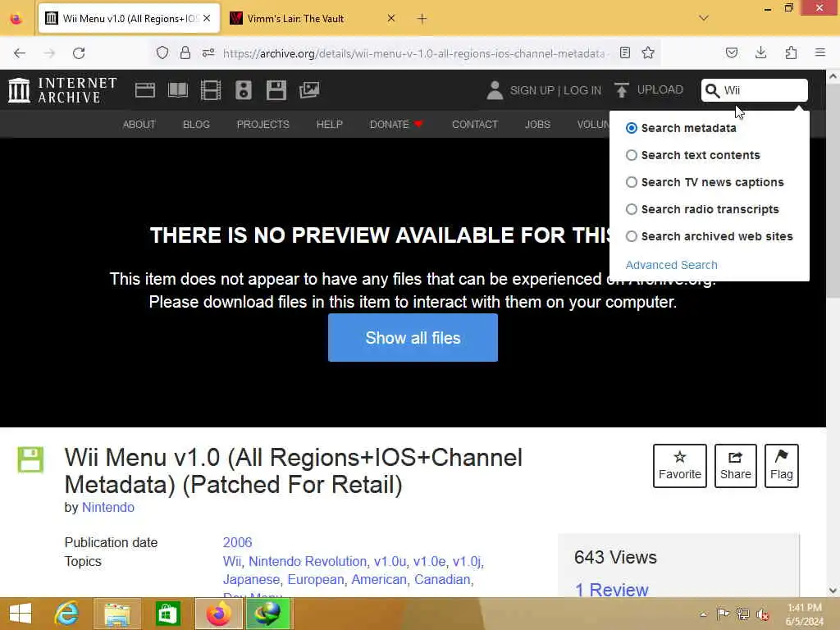This screenshot has height=630, width=840.
Task: Open the BLOG menu item
Action: [x=196, y=125]
